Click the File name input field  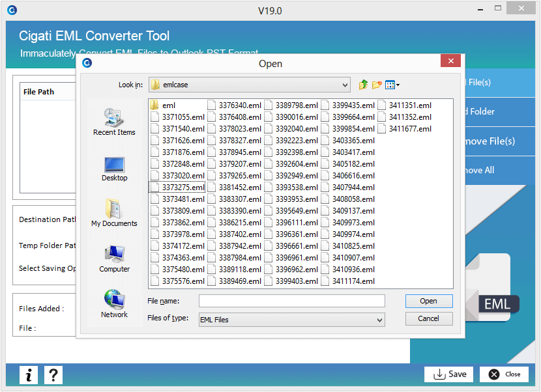[291, 301]
